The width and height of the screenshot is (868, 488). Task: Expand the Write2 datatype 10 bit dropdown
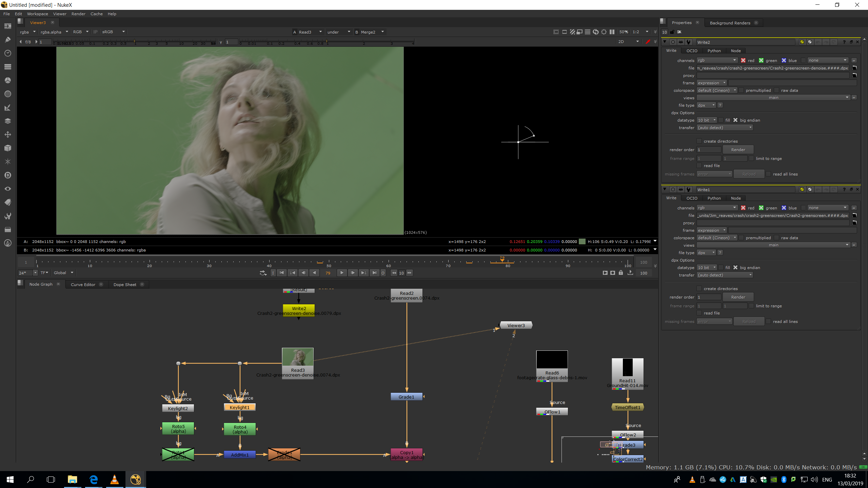[706, 120]
